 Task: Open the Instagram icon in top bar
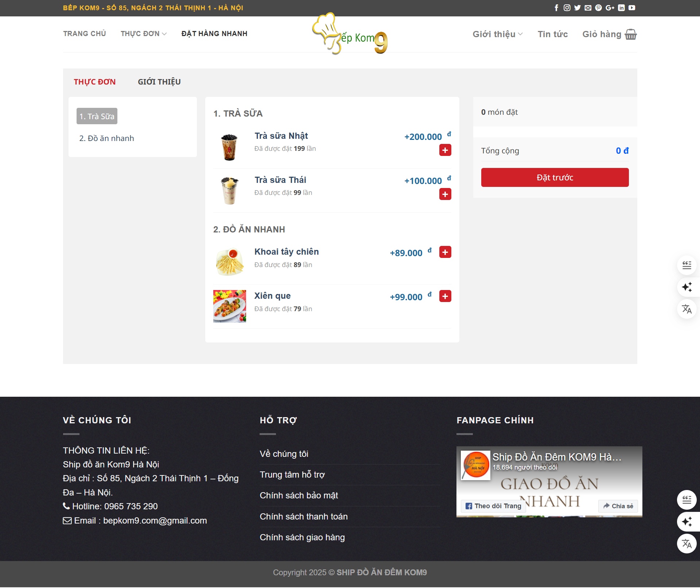pos(567,8)
